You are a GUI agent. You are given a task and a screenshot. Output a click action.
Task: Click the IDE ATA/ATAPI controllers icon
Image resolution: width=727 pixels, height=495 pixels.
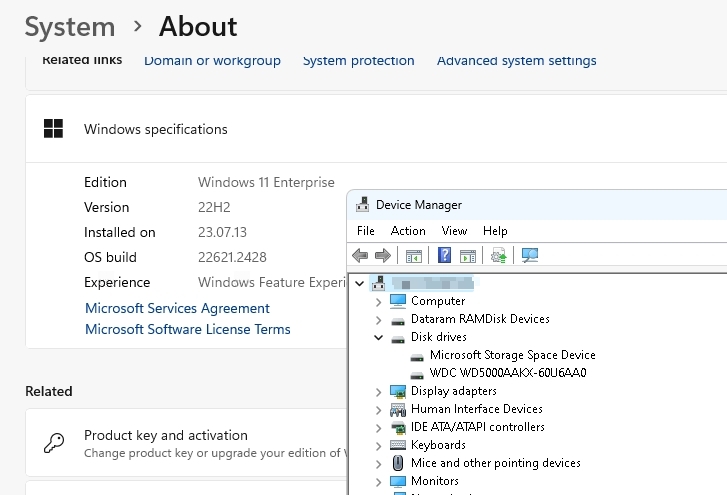[398, 427]
